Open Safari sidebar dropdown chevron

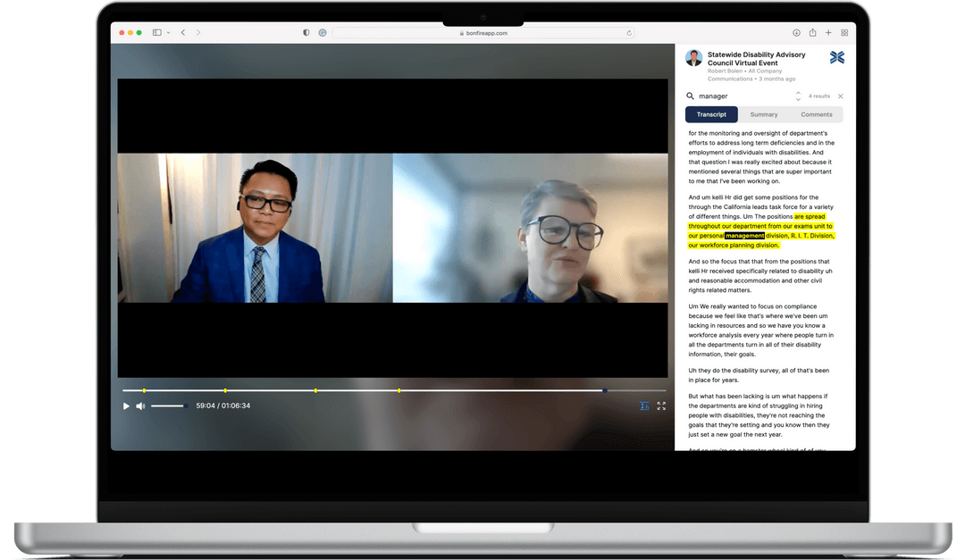167,32
